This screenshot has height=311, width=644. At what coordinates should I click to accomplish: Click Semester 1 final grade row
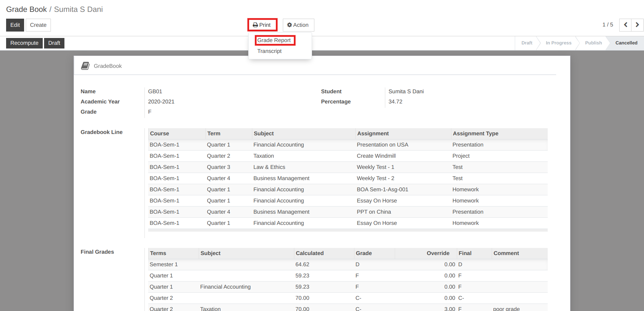click(x=348, y=265)
